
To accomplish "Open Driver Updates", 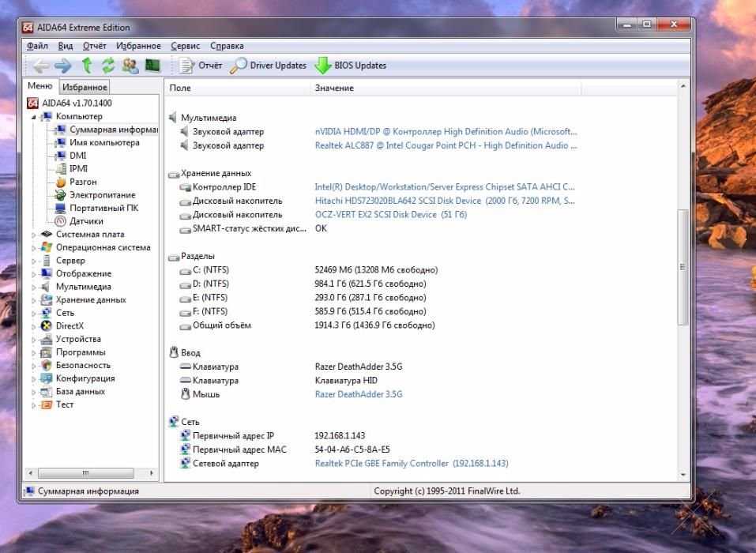I will click(x=268, y=66).
